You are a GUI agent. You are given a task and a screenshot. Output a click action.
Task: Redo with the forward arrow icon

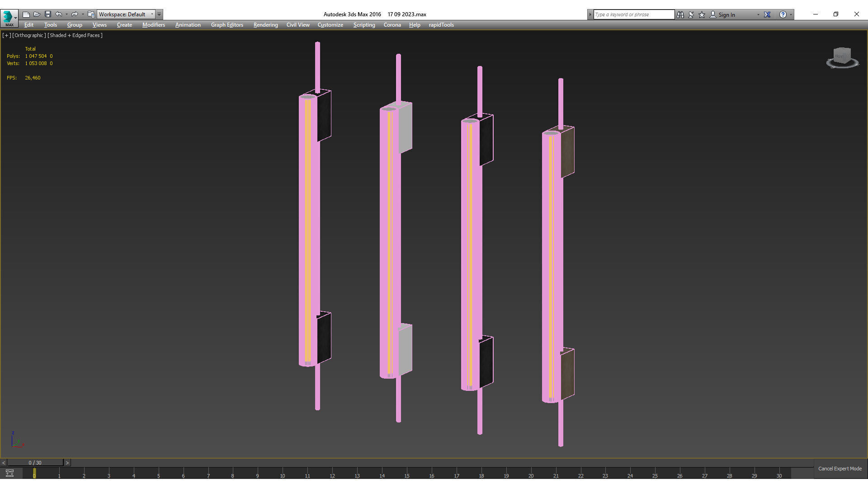pos(75,14)
